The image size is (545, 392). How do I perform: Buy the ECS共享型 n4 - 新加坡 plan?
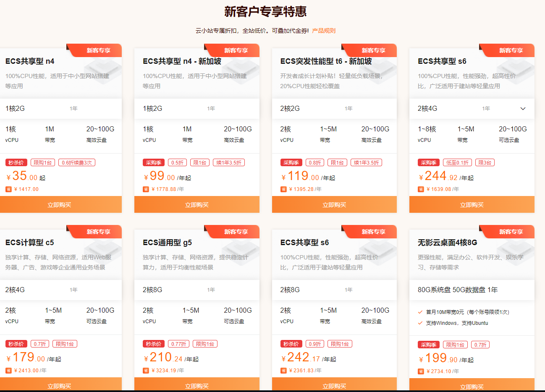point(197,204)
